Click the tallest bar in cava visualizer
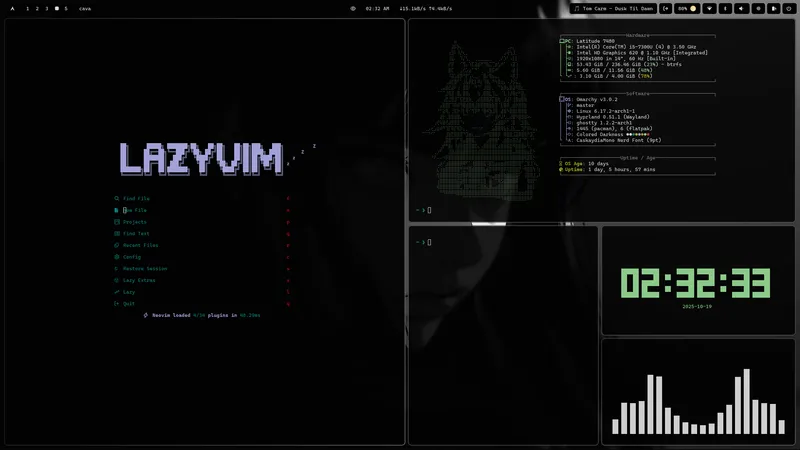Screen dimensions: 800x450 coord(746,402)
